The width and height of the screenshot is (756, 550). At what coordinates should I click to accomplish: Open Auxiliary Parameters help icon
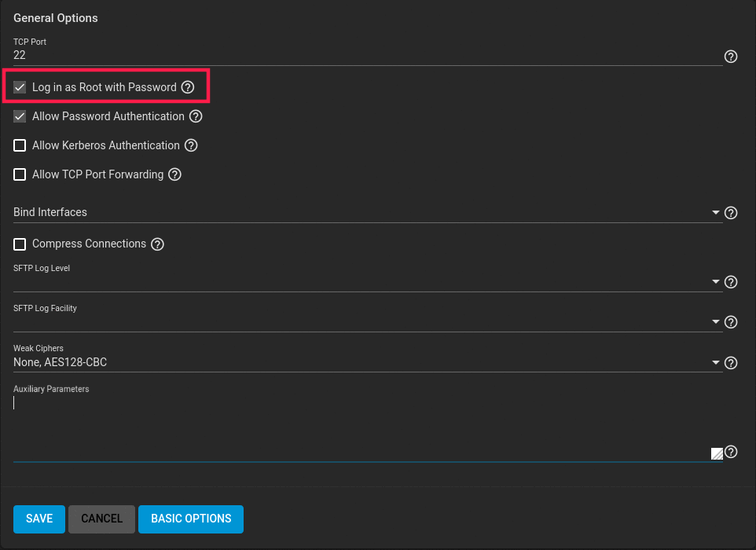731,452
